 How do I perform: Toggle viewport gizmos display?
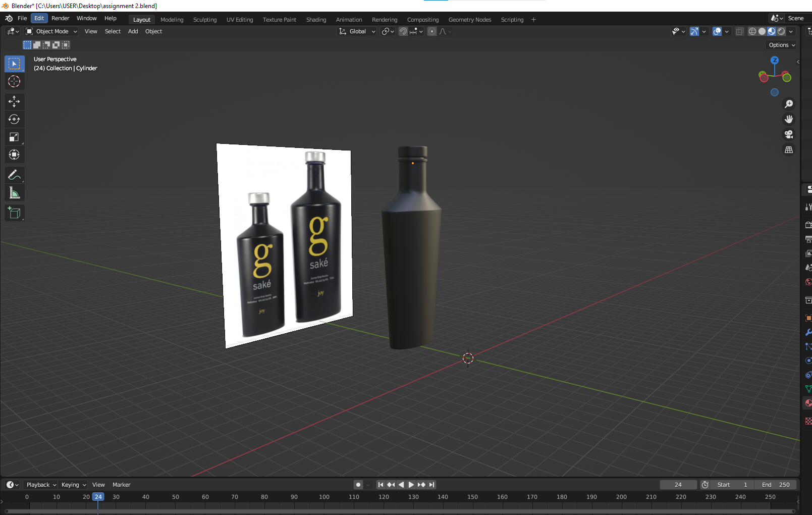point(694,31)
